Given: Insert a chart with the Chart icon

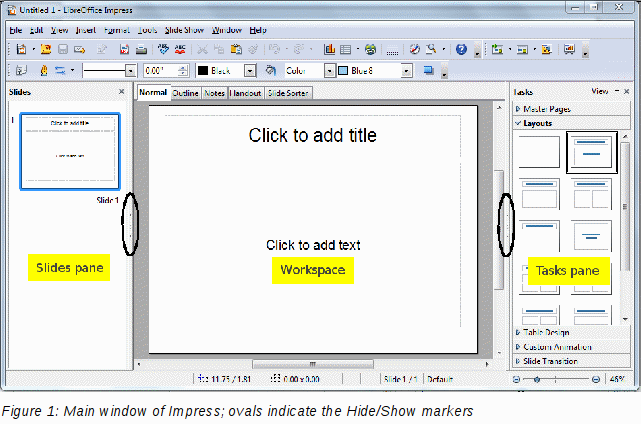Looking at the screenshot, I should tap(329, 50).
